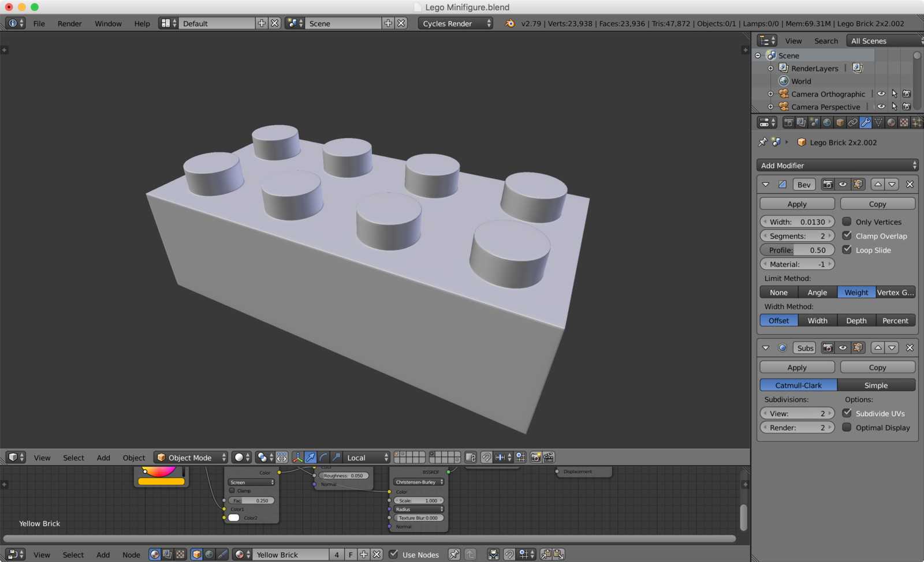Collapse the Scene tree item
This screenshot has width=924, height=562.
click(758, 55)
